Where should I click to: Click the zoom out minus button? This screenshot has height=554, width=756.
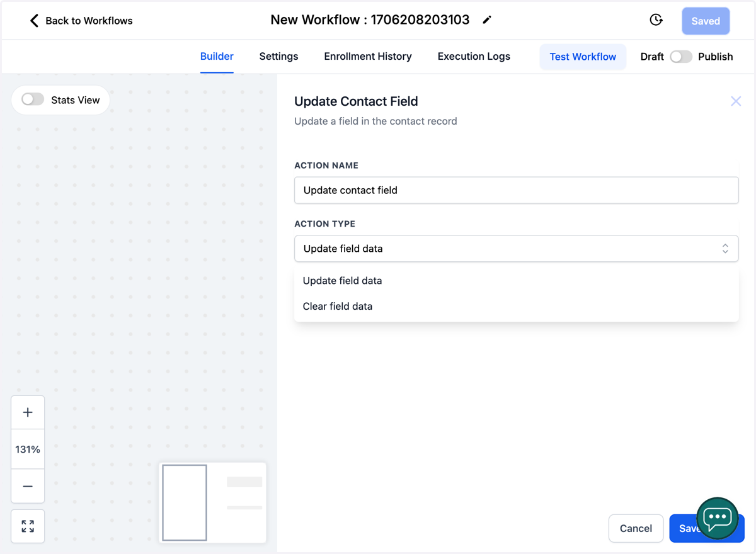(x=28, y=486)
